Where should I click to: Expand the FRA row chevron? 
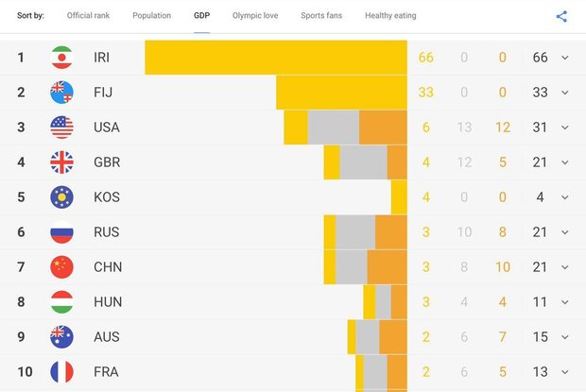tap(565, 372)
